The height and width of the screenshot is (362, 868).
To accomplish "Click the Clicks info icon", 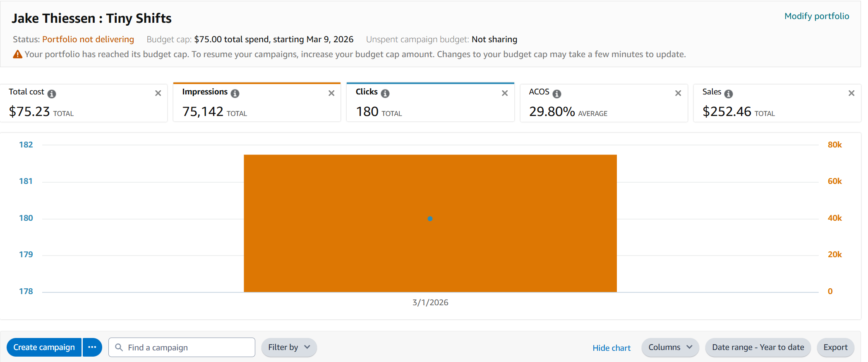I will pyautogui.click(x=385, y=94).
